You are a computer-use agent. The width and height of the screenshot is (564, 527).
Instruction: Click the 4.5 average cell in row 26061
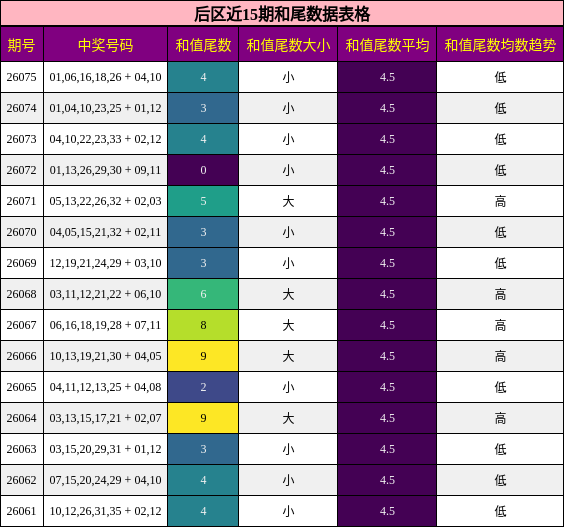[x=387, y=511]
